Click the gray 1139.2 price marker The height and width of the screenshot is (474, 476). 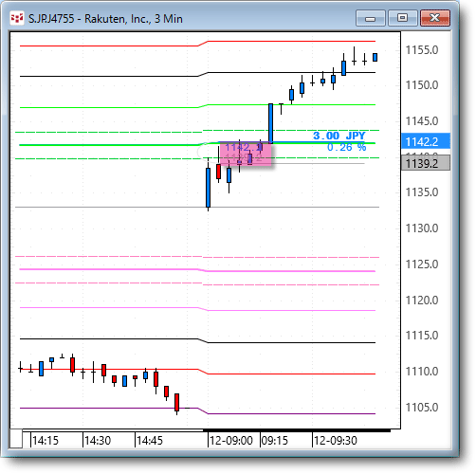pos(426,163)
